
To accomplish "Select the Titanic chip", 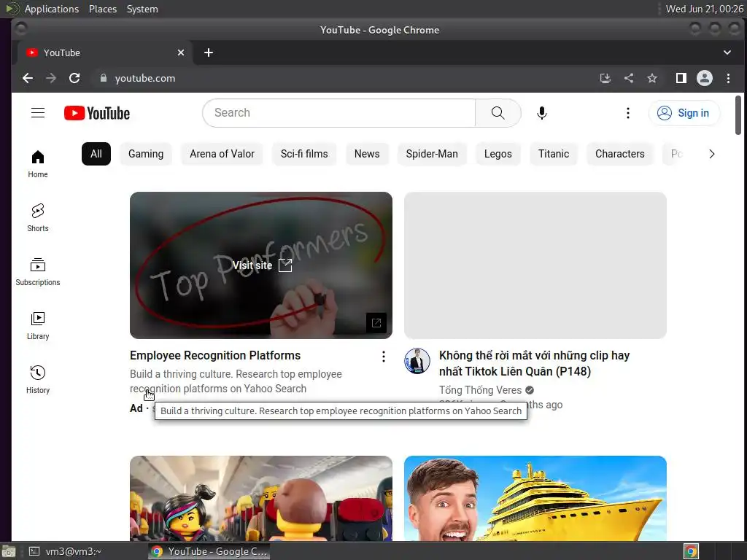I will pos(554,154).
